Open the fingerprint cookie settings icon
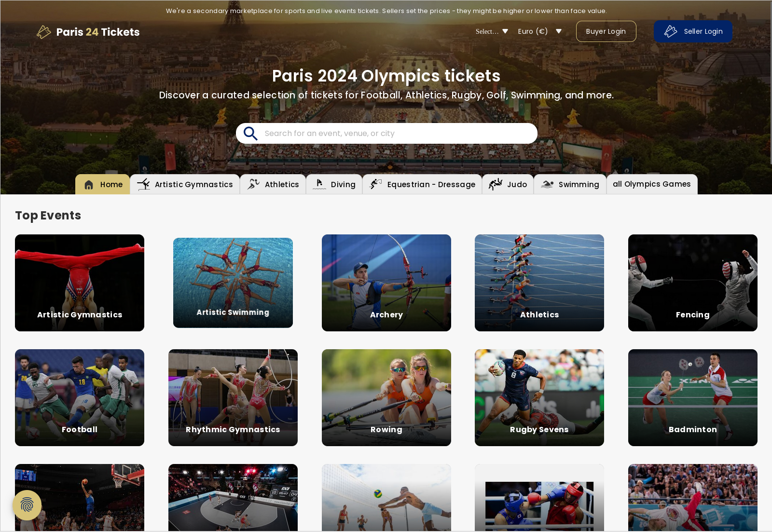Screen dimensions: 772x532 point(27,505)
